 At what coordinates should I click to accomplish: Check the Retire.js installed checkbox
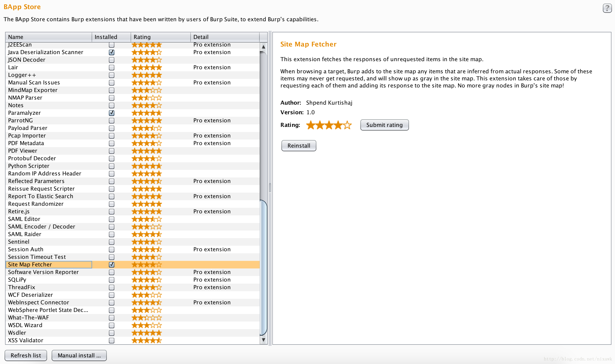pyautogui.click(x=112, y=212)
